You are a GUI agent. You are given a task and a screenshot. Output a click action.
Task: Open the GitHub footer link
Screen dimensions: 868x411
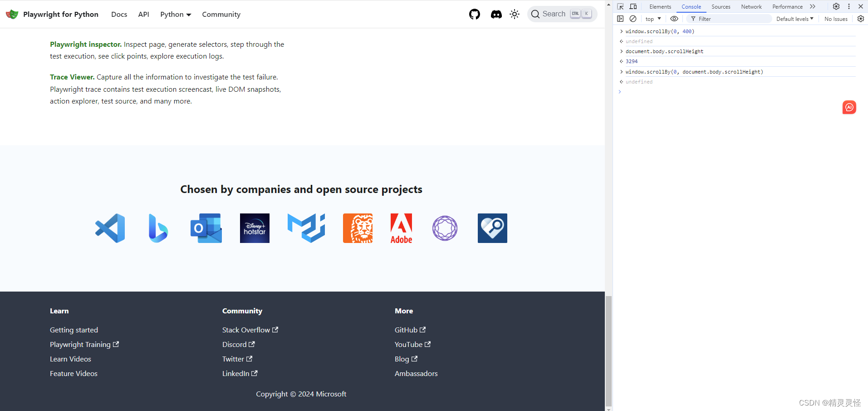(x=410, y=330)
